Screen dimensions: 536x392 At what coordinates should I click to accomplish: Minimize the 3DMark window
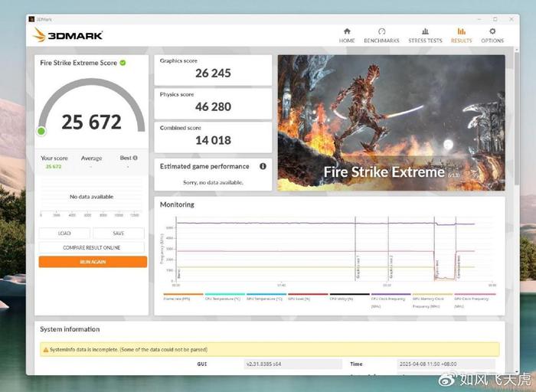(x=479, y=19)
